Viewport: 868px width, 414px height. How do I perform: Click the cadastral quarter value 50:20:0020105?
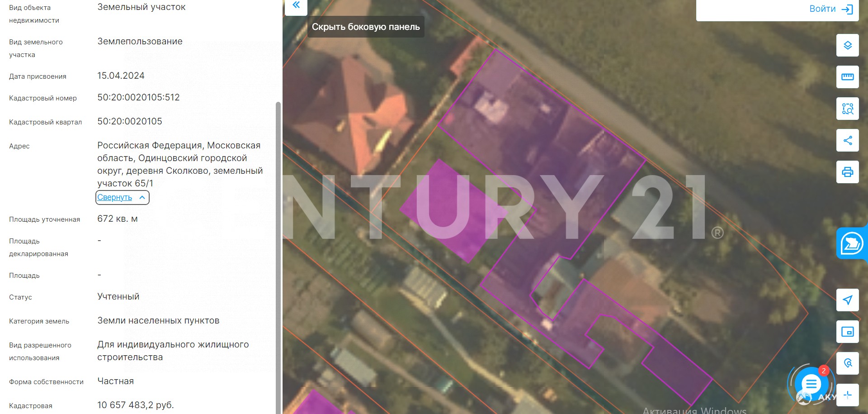tap(130, 121)
